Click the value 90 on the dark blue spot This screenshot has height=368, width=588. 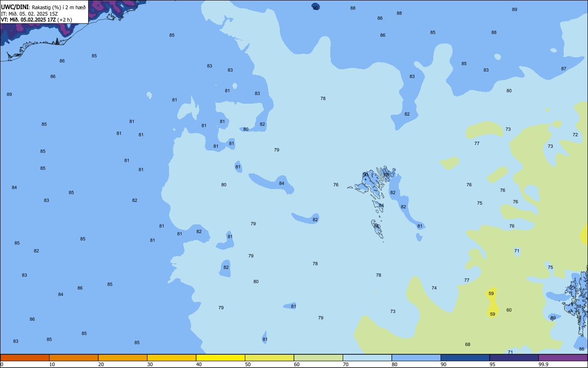tap(315, 8)
